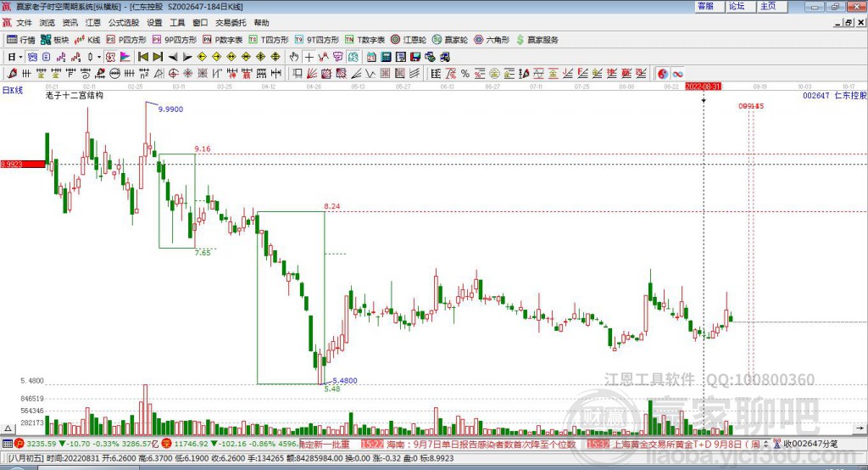Image resolution: width=868 pixels, height=470 pixels.
Task: Open the 文件 menu
Action: point(25,23)
